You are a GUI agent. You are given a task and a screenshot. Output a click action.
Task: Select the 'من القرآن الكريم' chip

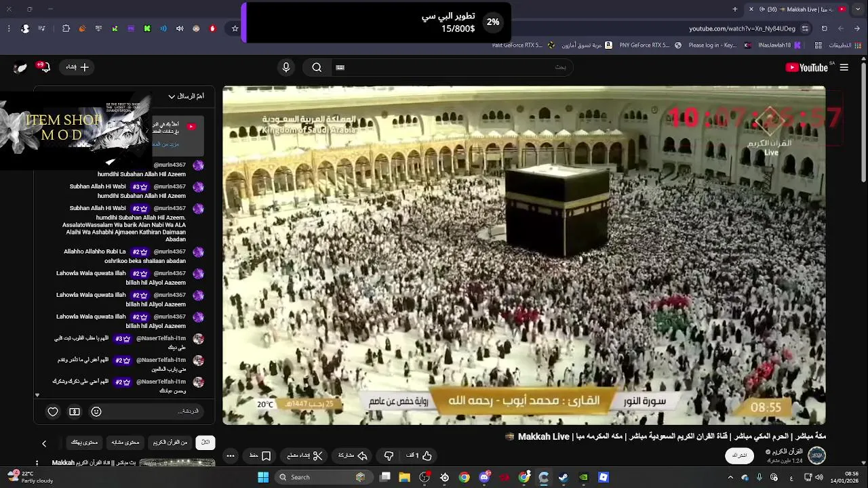point(170,443)
